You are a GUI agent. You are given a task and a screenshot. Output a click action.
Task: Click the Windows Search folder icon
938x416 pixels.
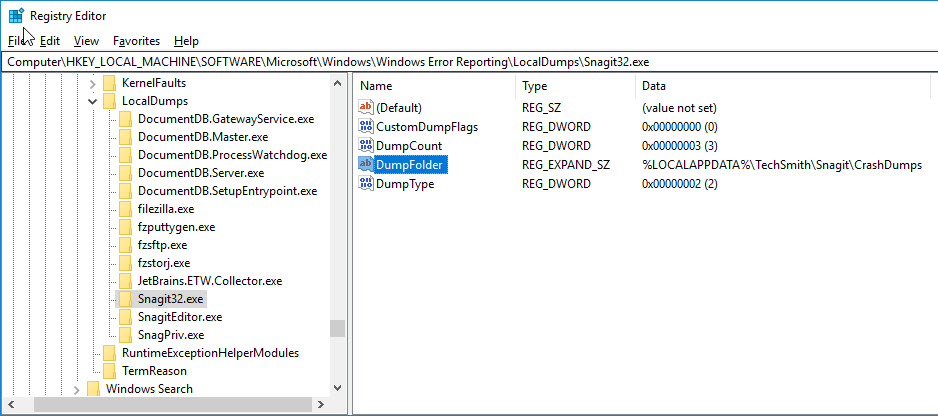(x=93, y=389)
